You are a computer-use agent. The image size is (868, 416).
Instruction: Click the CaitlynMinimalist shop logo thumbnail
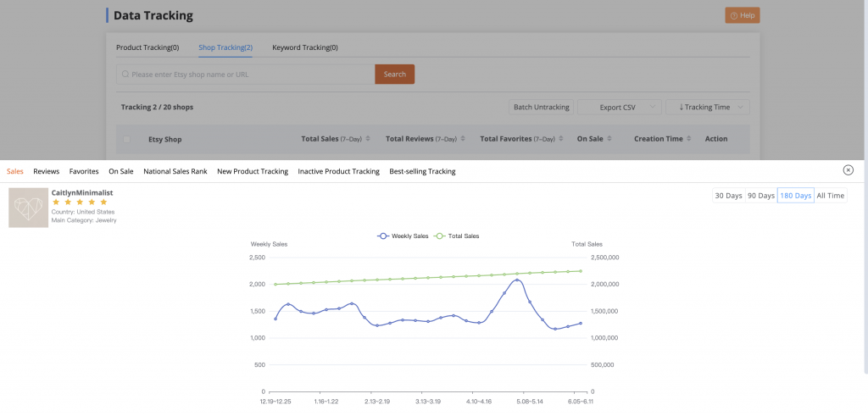click(x=29, y=208)
